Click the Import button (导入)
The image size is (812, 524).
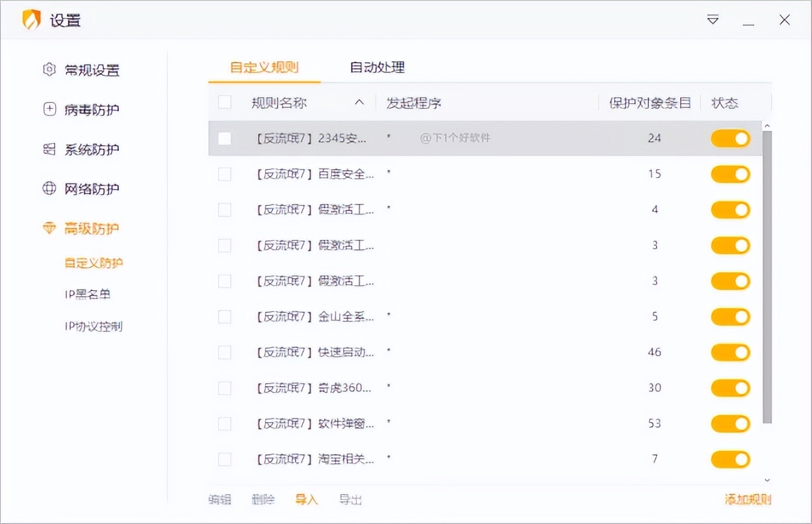click(x=306, y=499)
